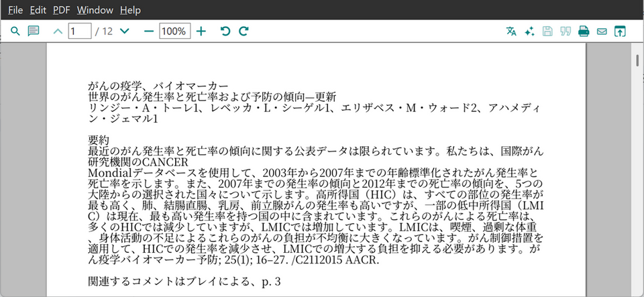The image size is (644, 297).
Task: Open the AI sparkle assistant icon
Action: 529,32
